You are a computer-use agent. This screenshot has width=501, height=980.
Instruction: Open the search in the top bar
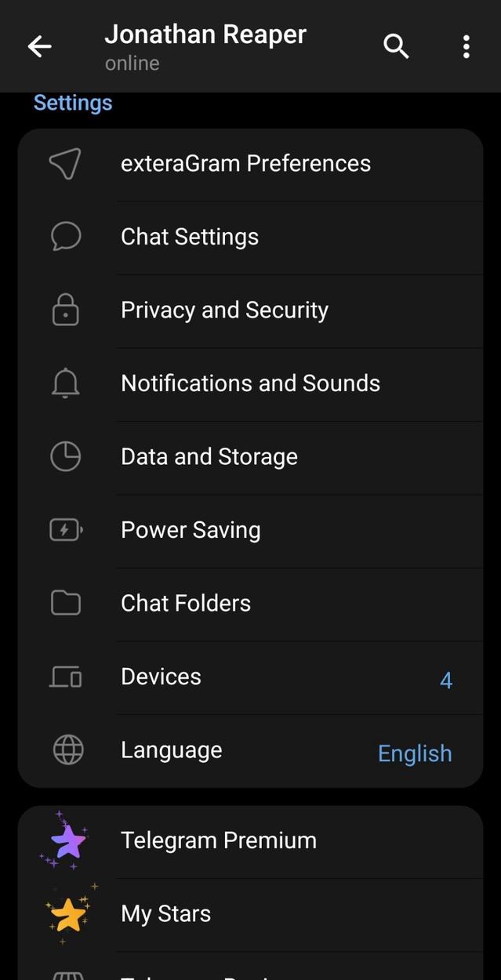[396, 46]
